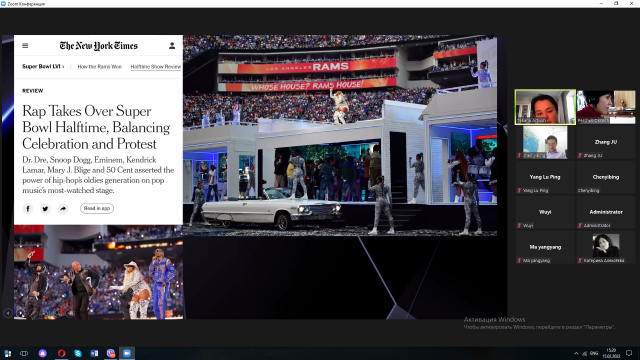The image size is (640, 360).
Task: Open the clock and date flyout
Action: click(611, 353)
